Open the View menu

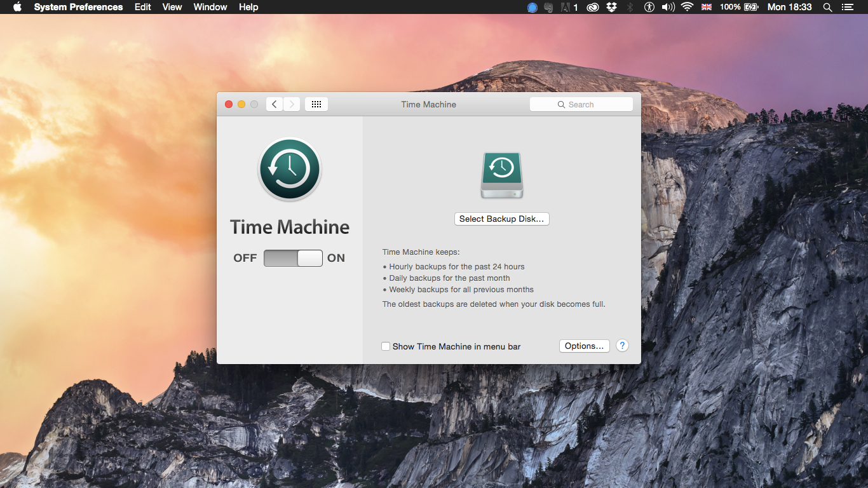coord(172,7)
